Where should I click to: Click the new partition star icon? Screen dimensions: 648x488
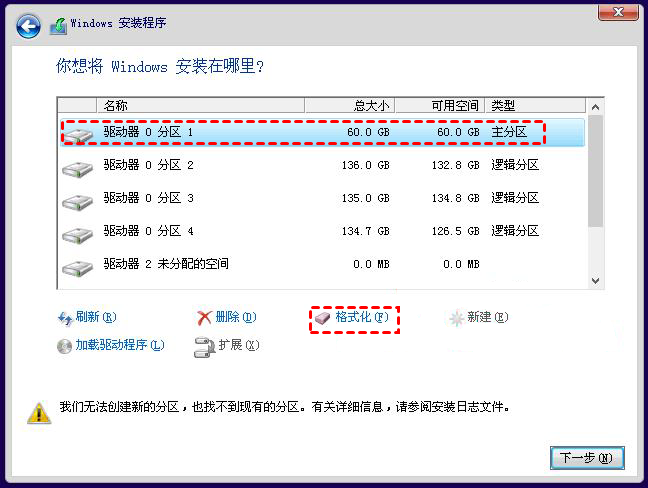pos(457,318)
